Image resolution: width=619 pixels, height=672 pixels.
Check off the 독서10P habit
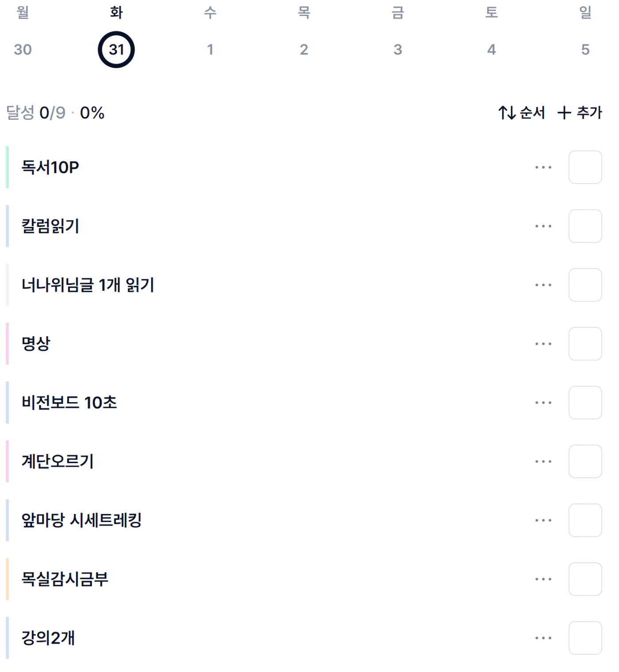pos(585,167)
